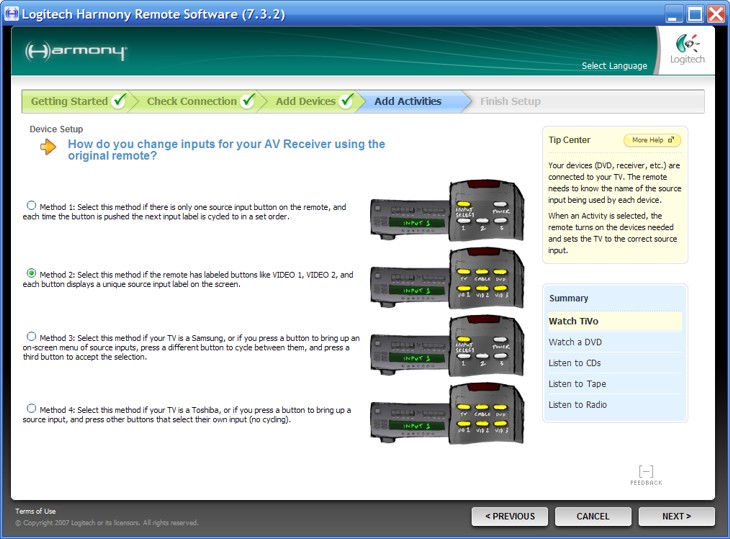Open the Finish Setup step
Viewport: 730px width, 539px height.
[x=510, y=101]
